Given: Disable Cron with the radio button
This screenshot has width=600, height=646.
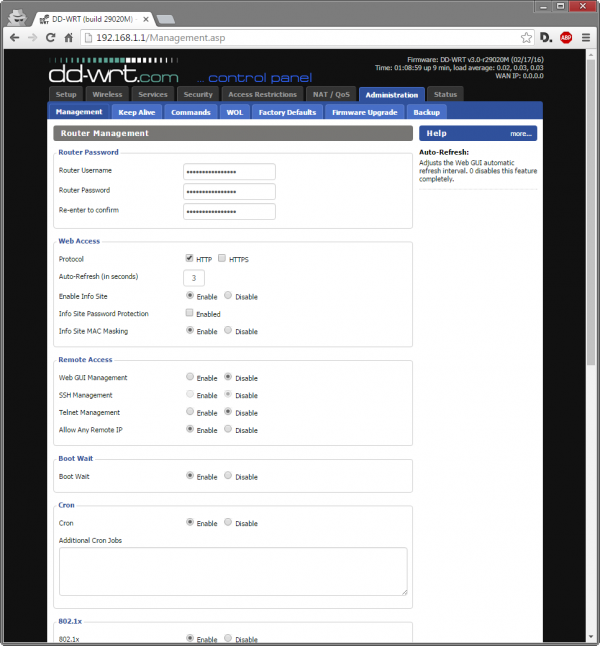Looking at the screenshot, I should 228,523.
